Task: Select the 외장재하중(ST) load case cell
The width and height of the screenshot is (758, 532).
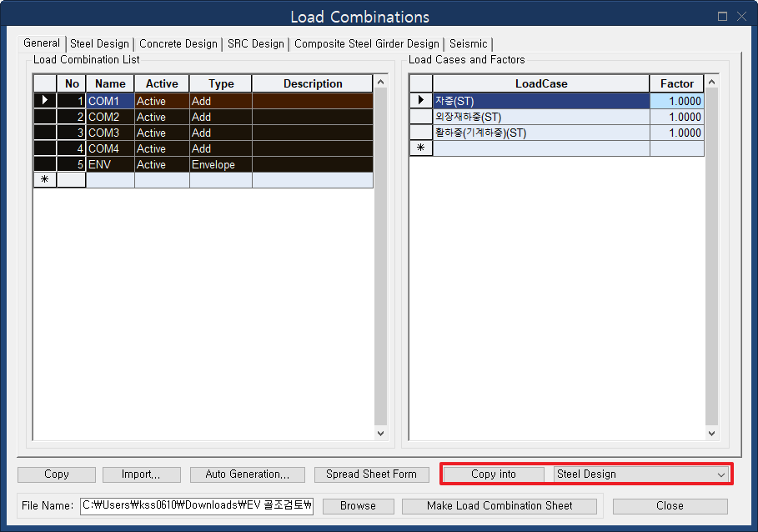Action: pyautogui.click(x=541, y=117)
